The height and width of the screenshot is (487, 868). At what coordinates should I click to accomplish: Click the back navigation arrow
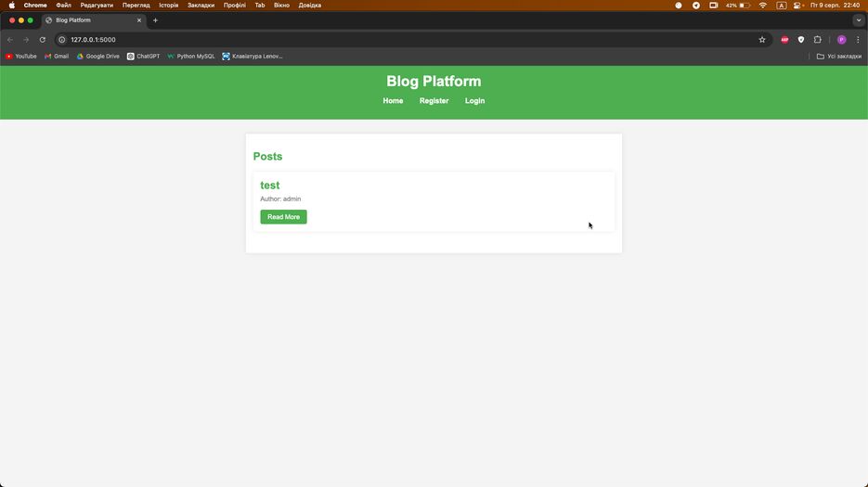click(10, 40)
